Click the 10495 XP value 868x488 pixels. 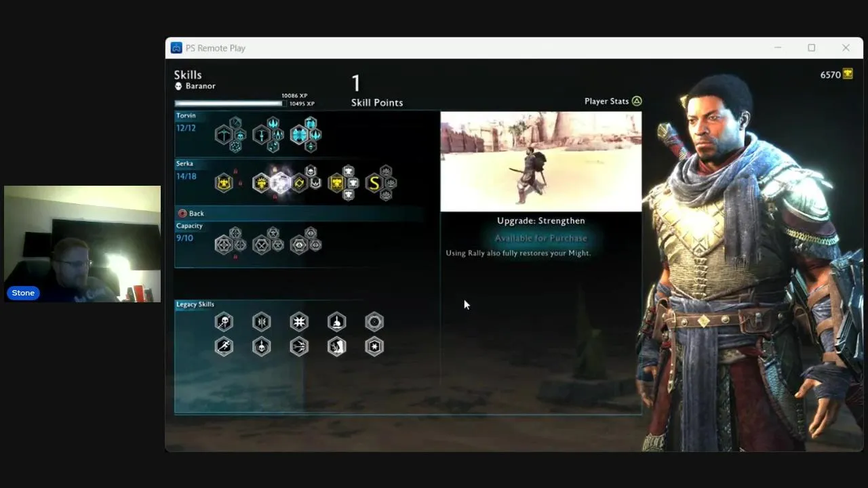pyautogui.click(x=302, y=104)
